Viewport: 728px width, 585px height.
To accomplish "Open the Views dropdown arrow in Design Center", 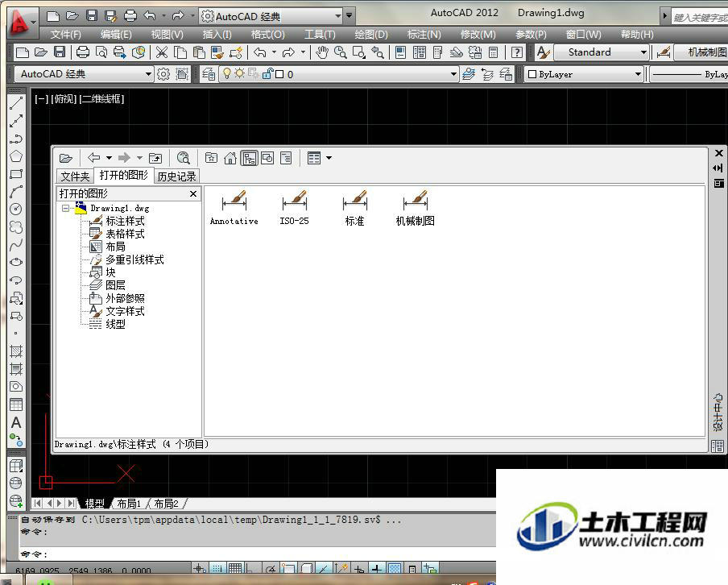I will [x=329, y=159].
